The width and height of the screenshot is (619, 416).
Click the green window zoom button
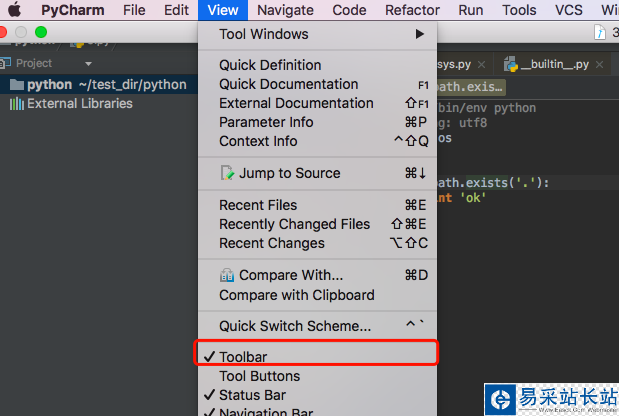pyautogui.click(x=41, y=32)
